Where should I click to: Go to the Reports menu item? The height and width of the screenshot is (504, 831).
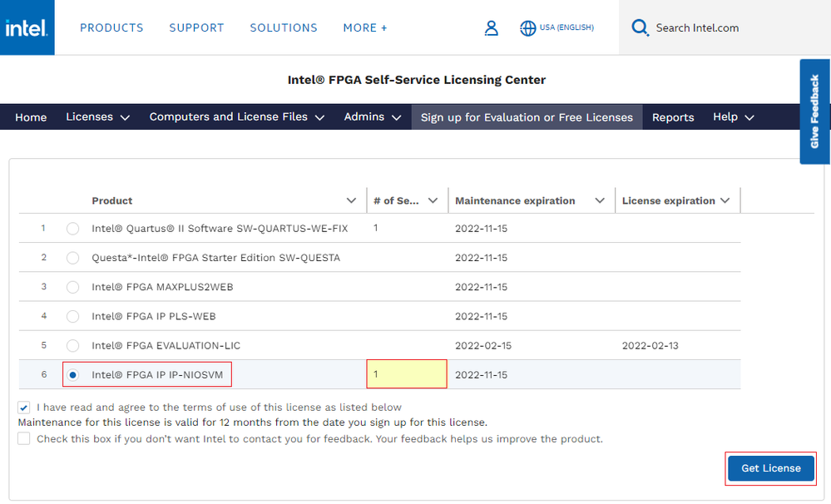(x=673, y=117)
